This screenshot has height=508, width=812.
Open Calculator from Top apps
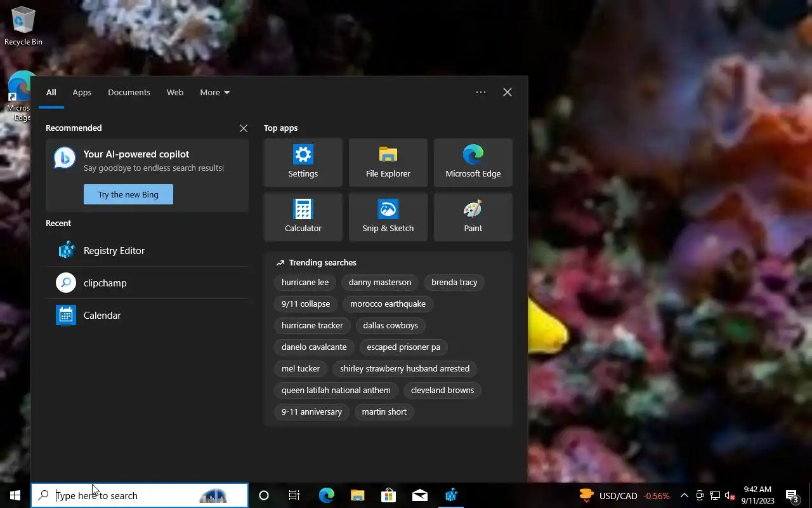click(x=303, y=217)
